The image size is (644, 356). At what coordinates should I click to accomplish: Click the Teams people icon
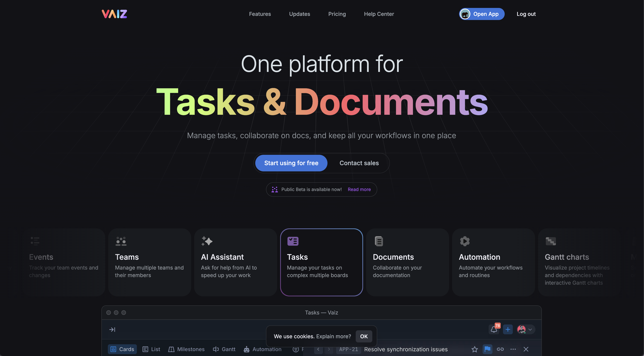pyautogui.click(x=121, y=241)
